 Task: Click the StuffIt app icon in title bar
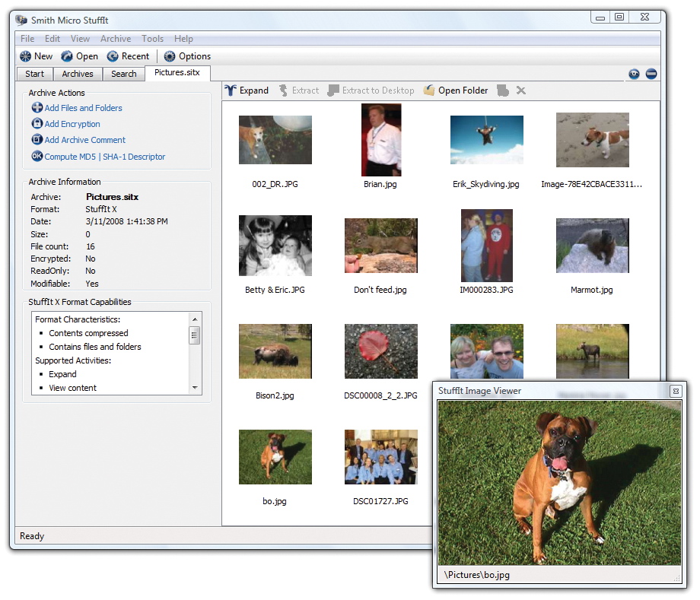click(21, 21)
